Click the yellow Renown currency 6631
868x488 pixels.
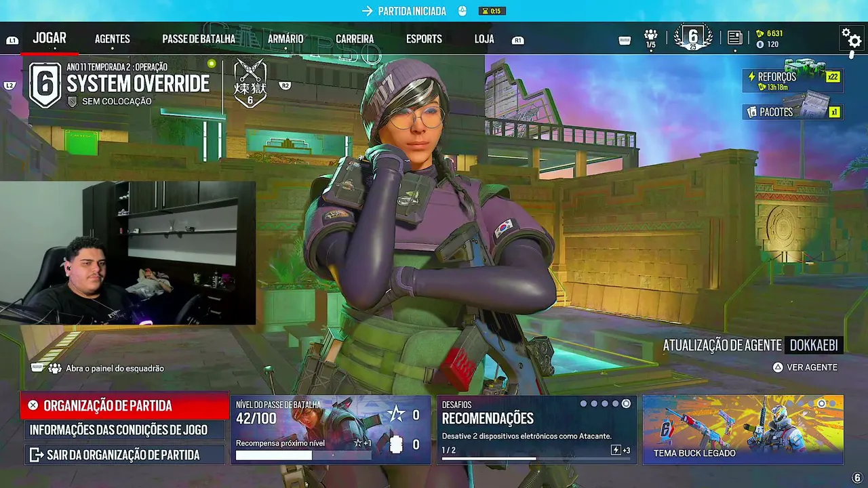pos(770,33)
